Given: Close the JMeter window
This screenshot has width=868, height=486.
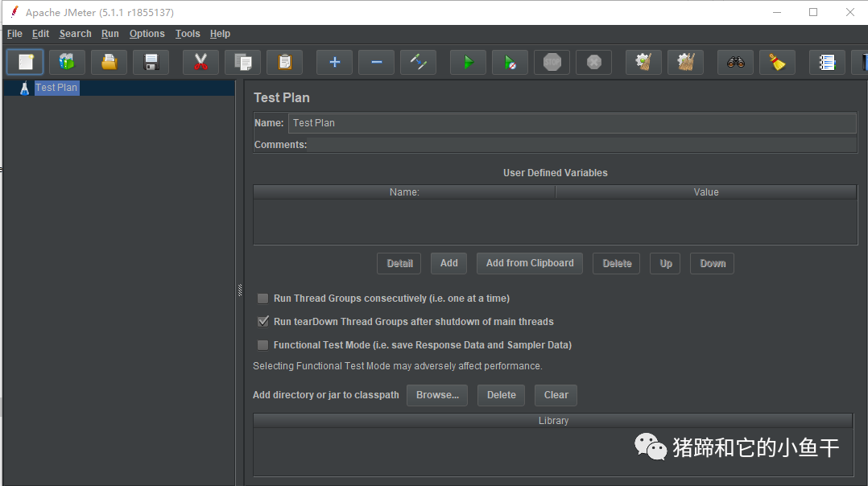Looking at the screenshot, I should (x=850, y=12).
